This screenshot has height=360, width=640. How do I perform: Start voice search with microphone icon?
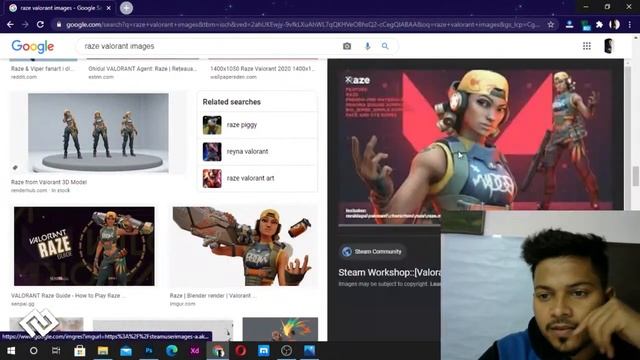pos(367,46)
